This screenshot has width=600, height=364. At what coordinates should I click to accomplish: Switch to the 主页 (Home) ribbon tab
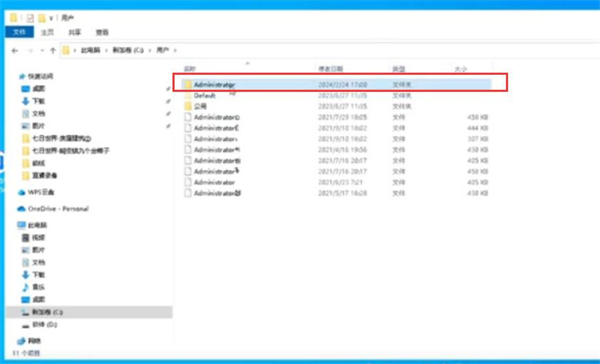click(x=47, y=32)
